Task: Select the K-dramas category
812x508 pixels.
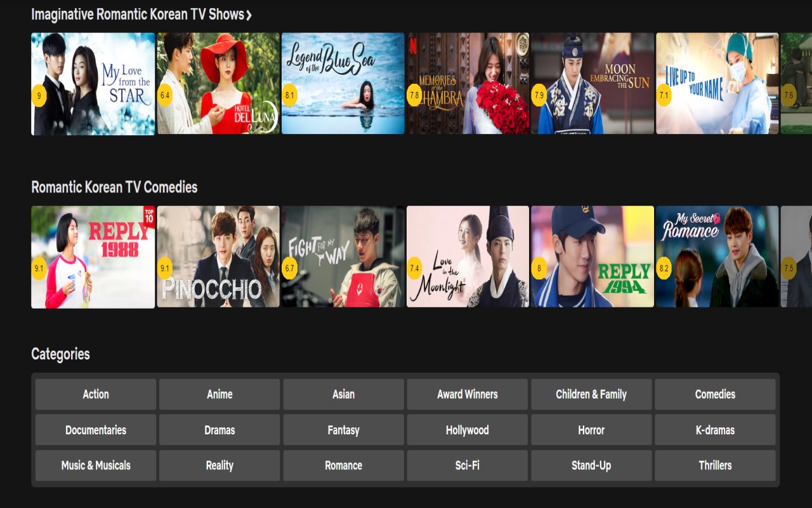Action: click(715, 430)
